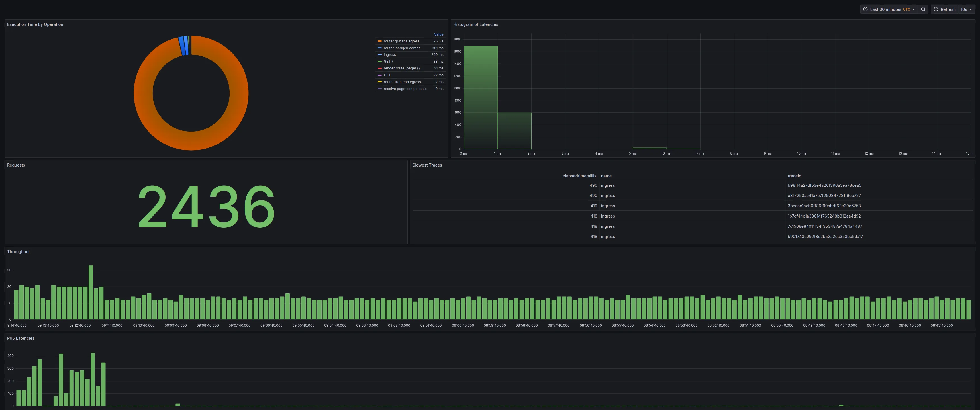Select traceid 7c1508e84011134f353487a4784a4487

click(x=825, y=226)
